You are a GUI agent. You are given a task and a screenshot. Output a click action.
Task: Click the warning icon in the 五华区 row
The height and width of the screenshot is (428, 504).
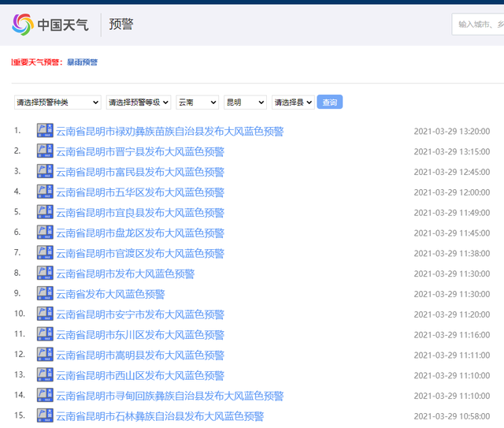(45, 192)
